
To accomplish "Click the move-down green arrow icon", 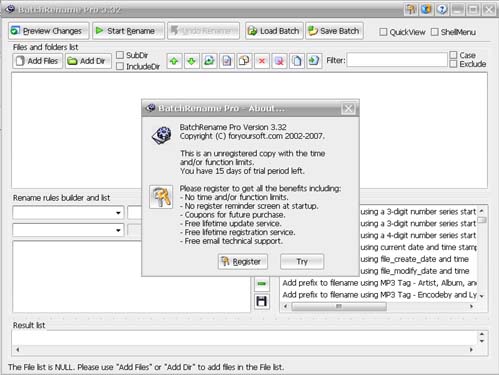I will click(191, 61).
